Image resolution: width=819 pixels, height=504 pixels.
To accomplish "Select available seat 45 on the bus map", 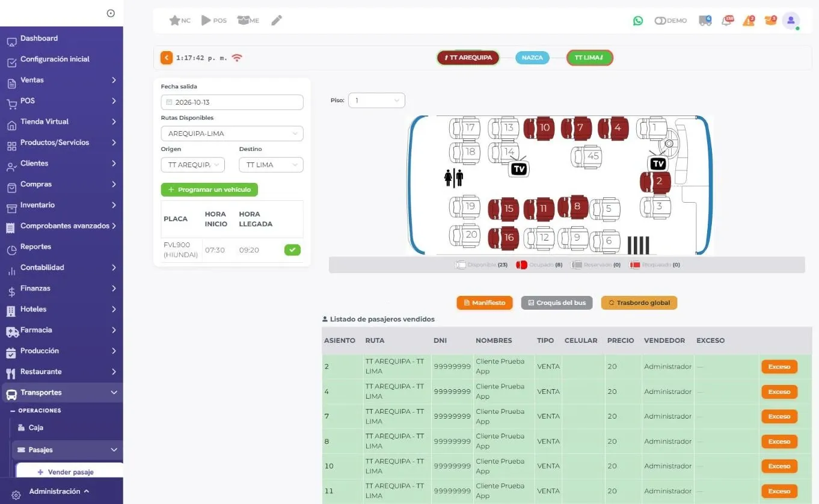I will 586,156.
